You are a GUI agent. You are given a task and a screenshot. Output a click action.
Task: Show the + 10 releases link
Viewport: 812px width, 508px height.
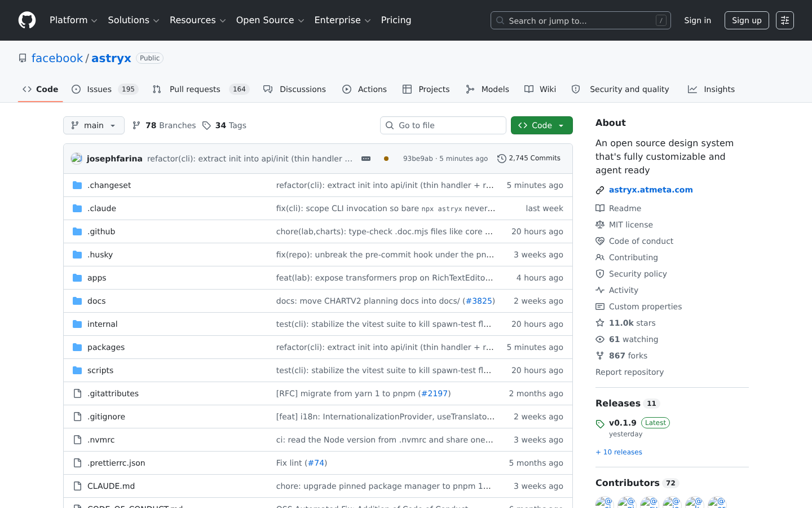(x=619, y=452)
